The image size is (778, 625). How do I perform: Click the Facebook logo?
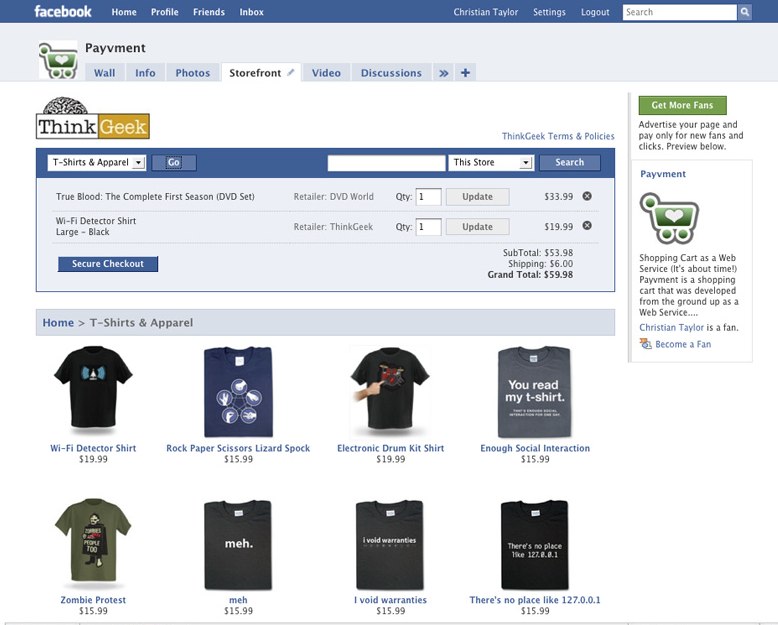(63, 11)
